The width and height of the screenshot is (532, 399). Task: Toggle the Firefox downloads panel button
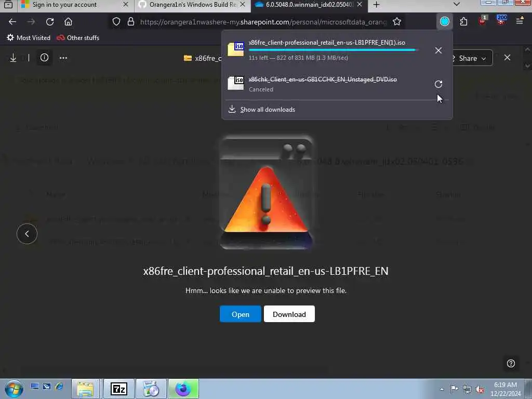(445, 21)
